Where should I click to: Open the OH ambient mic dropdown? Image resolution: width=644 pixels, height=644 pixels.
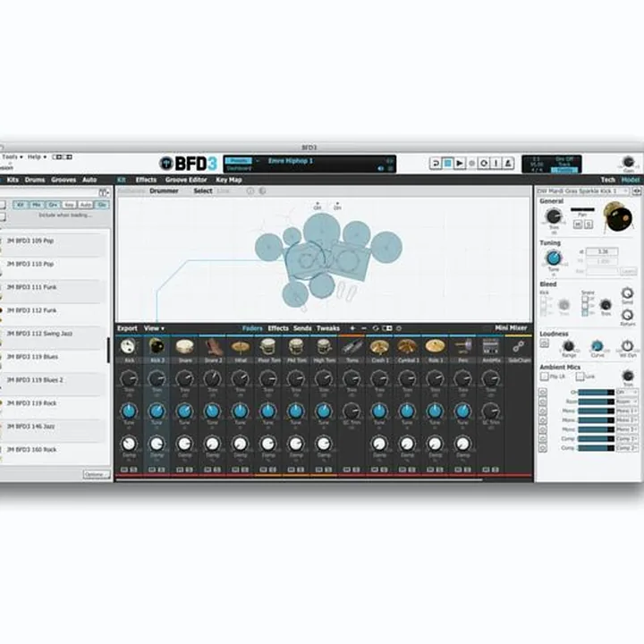[627, 393]
